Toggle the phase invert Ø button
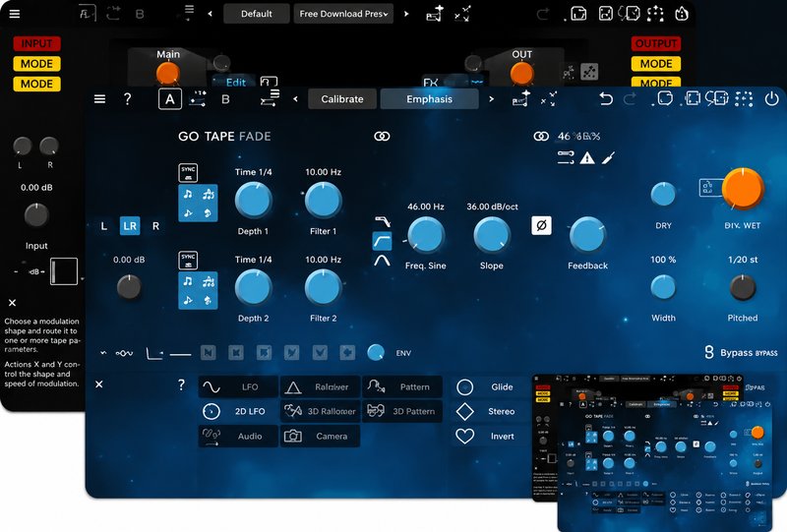Screen dimensions: 787x532 click(x=542, y=226)
